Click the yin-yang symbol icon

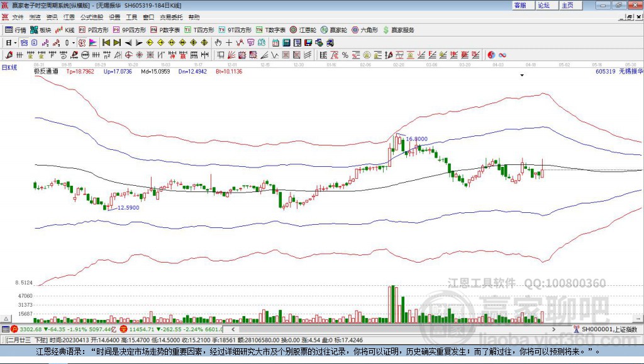click(491, 55)
